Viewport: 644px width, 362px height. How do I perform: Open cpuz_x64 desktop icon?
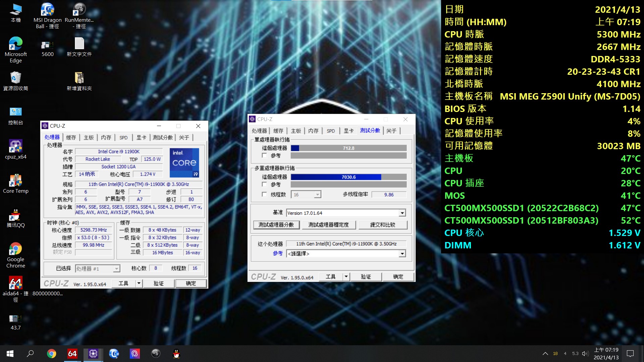[x=16, y=149]
